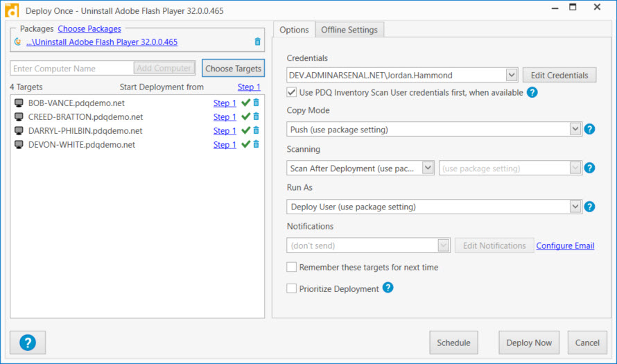Remove DEVON-WHITE target with trash icon
The image size is (617, 364).
(257, 144)
